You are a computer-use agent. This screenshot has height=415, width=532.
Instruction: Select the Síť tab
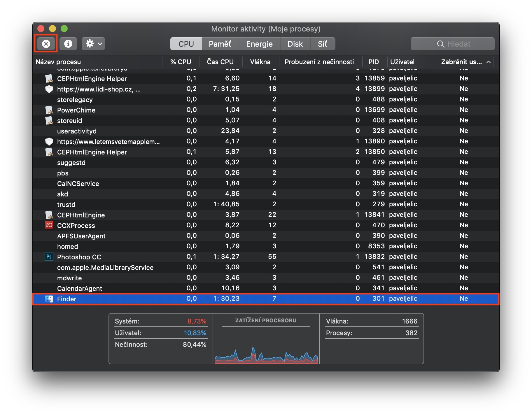tap(322, 44)
